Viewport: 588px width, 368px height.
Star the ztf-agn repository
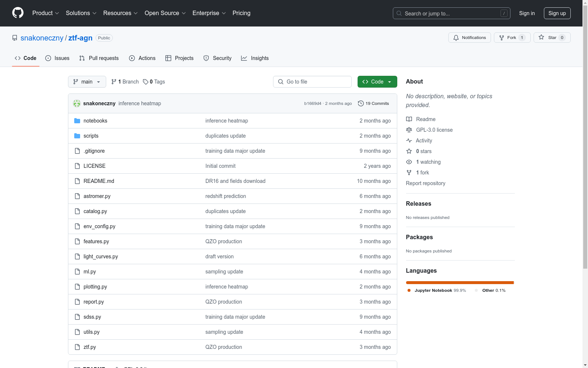(552, 38)
